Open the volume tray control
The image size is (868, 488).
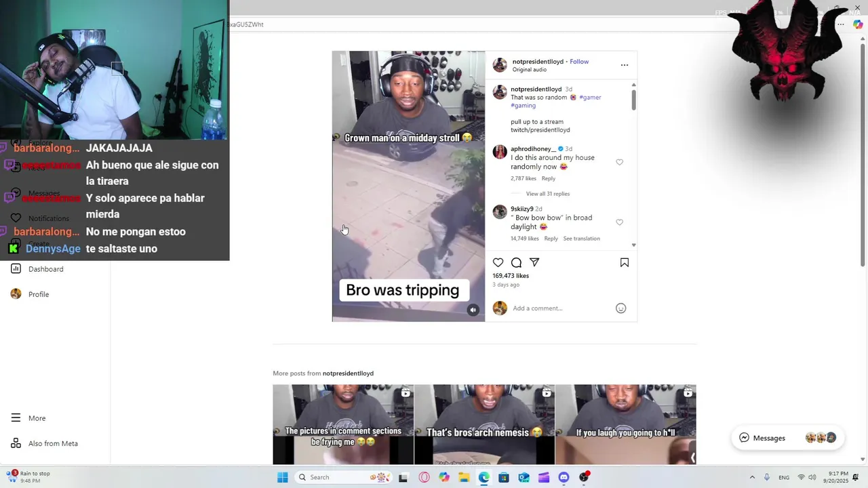point(812,477)
